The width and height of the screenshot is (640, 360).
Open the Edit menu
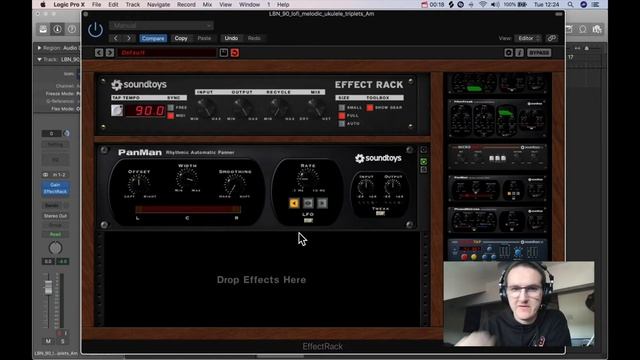click(113, 4)
